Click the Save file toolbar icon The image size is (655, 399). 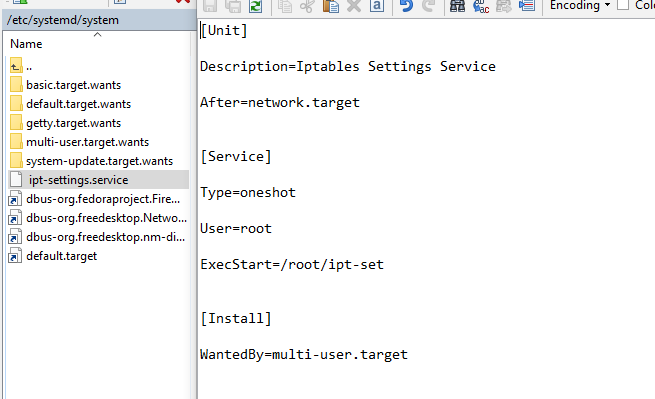tap(210, 6)
